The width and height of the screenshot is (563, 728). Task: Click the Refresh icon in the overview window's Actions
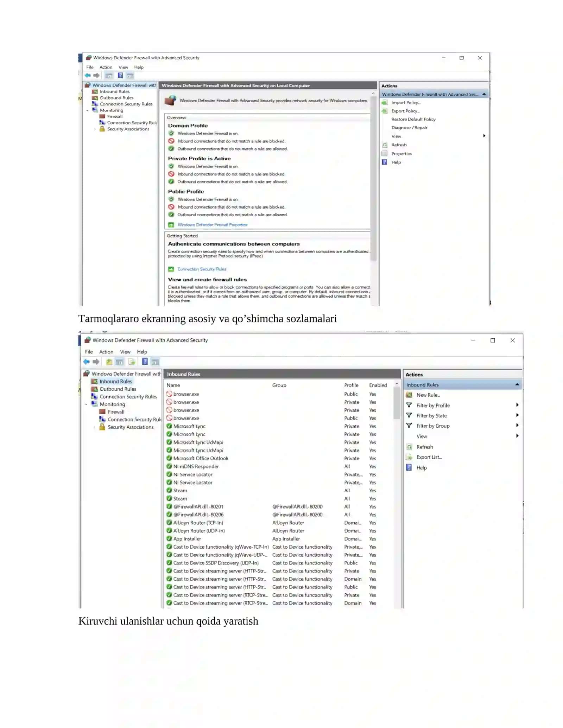(385, 145)
